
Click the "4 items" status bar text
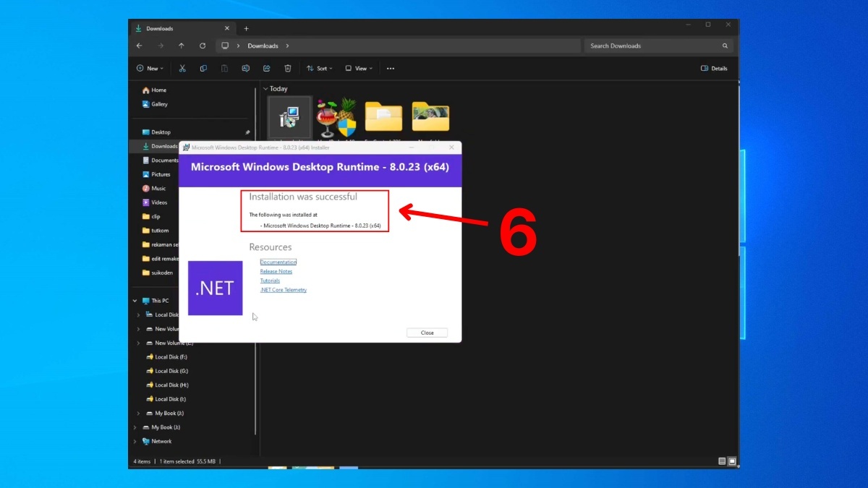[142, 461]
